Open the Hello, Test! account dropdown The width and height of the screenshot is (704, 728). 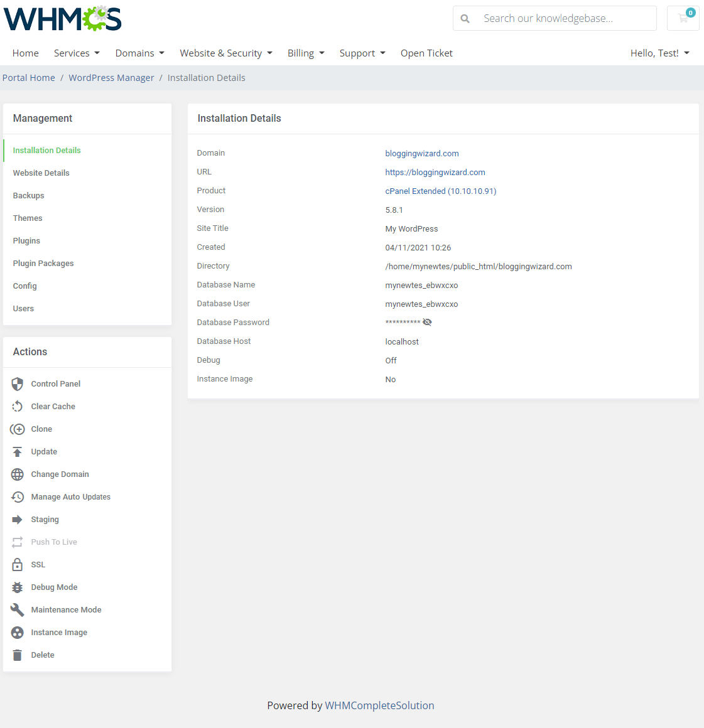[659, 53]
